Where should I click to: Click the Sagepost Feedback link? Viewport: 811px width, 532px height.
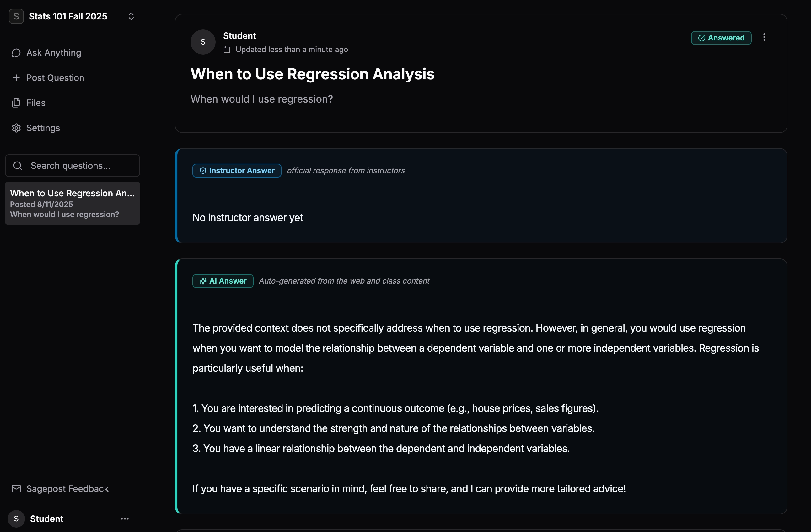pyautogui.click(x=67, y=489)
